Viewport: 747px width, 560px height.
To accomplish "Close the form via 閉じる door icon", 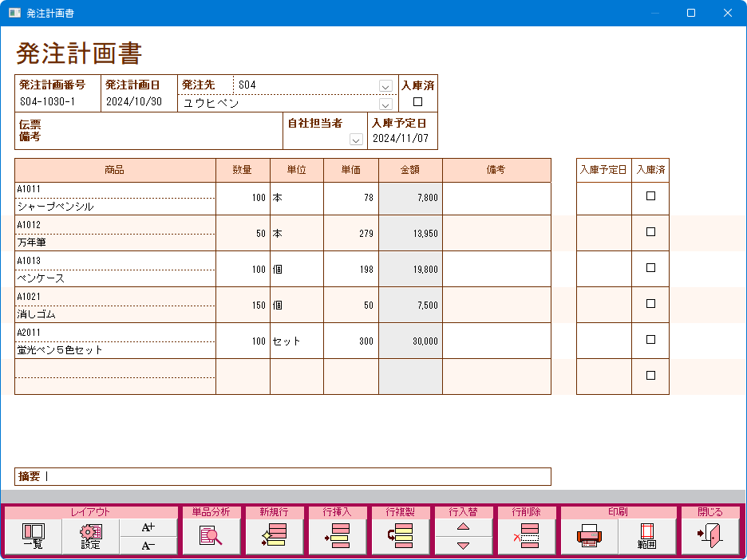I will [x=709, y=536].
